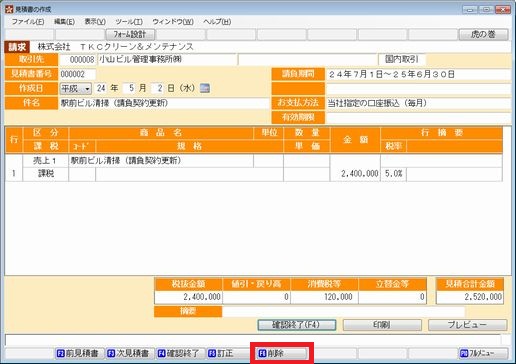
Task: Click the 見積書番号 field 000002
Action: click(78, 74)
